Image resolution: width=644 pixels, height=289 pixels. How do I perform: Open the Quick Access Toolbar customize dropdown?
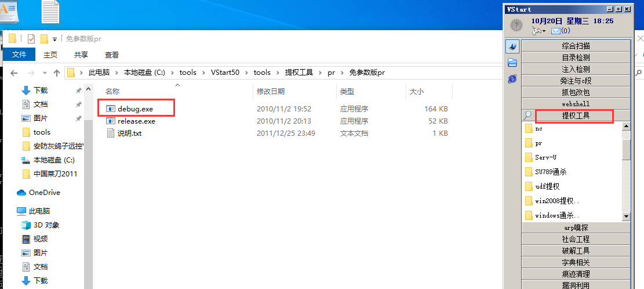(x=55, y=39)
